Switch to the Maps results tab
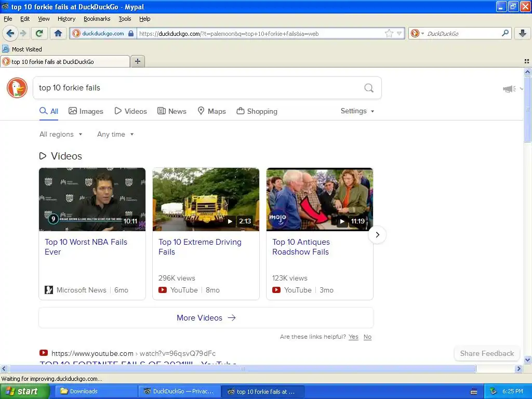 pyautogui.click(x=212, y=111)
